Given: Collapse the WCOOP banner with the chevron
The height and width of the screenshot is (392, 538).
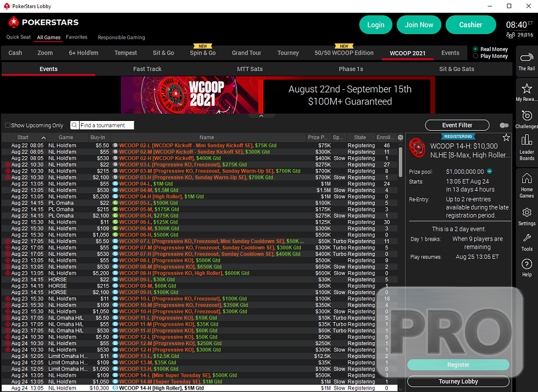Looking at the screenshot, I should (261, 116).
